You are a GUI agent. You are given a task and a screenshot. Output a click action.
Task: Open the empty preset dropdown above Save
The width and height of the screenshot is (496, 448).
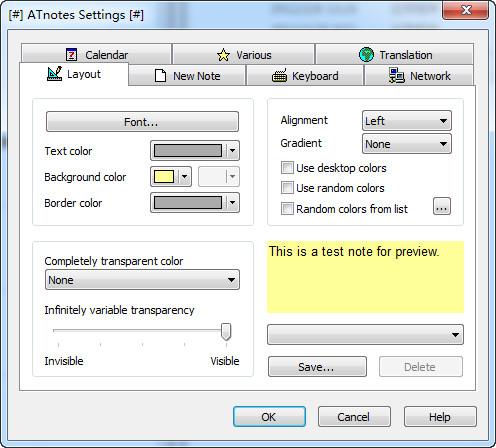click(x=365, y=335)
